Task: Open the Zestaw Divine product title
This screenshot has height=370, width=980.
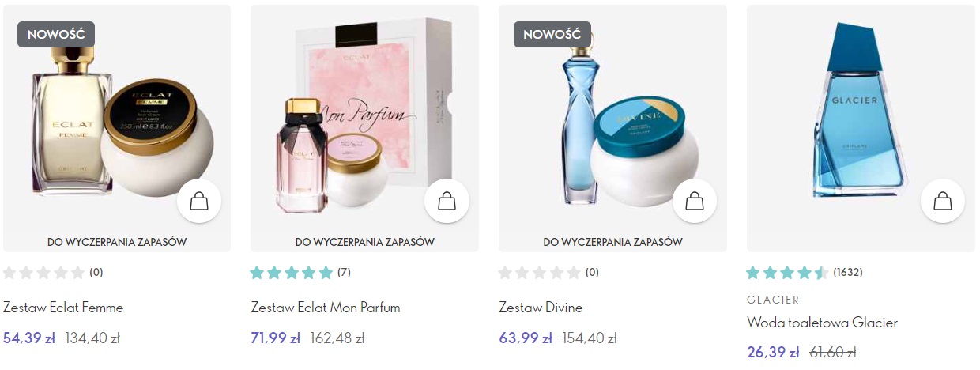Action: click(x=541, y=308)
